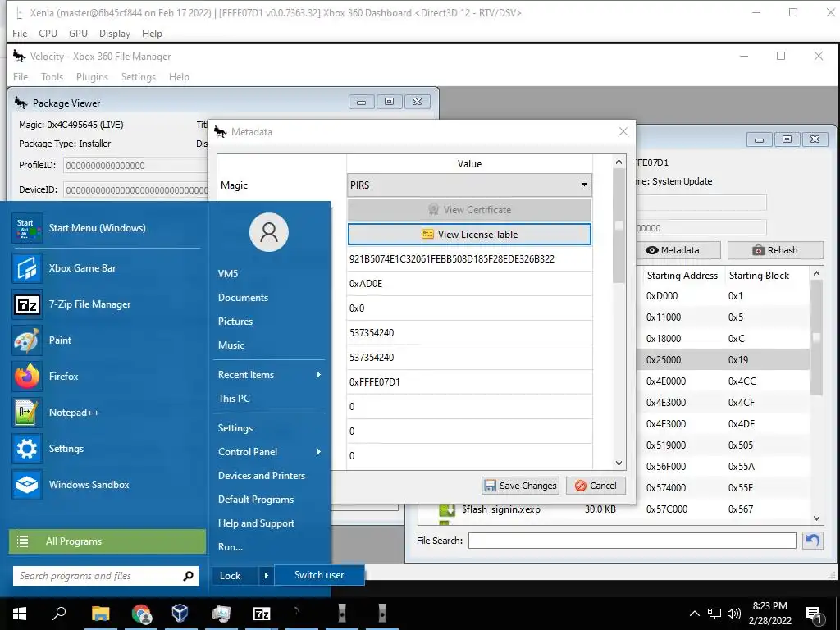This screenshot has width=840, height=630.
Task: Open Xenia CPU menu
Action: pyautogui.click(x=48, y=33)
